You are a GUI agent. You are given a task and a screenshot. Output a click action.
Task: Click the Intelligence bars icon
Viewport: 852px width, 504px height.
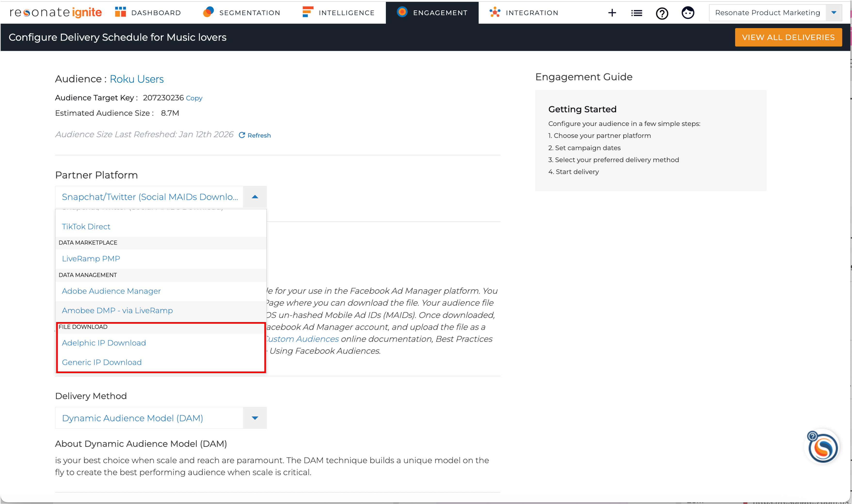[x=308, y=12]
